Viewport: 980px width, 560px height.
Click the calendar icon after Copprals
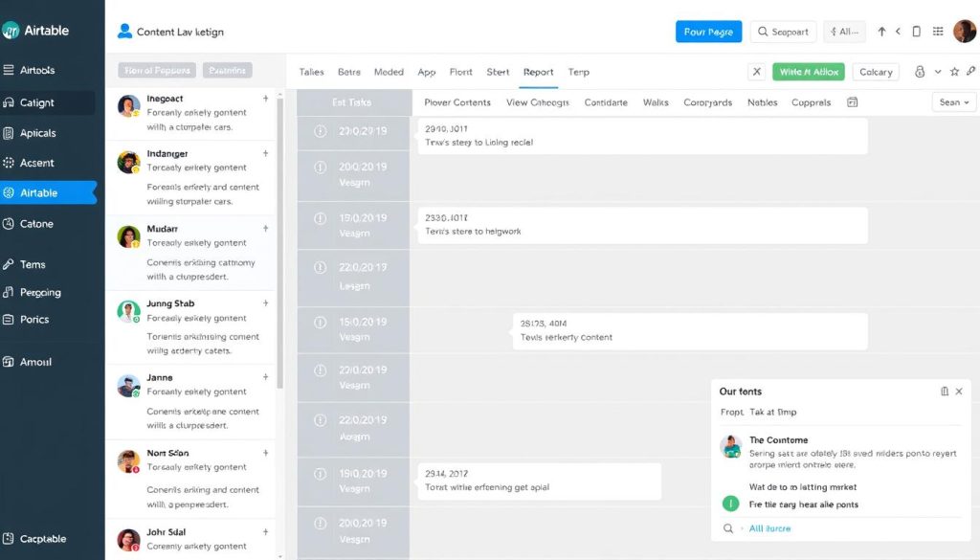click(852, 101)
